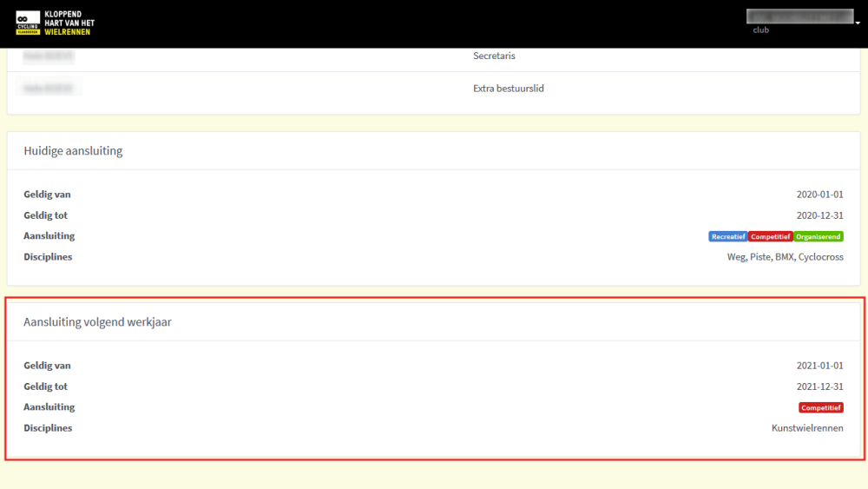Click 'Competitief' badge in Huidige aansluiting
868x489 pixels.
770,236
